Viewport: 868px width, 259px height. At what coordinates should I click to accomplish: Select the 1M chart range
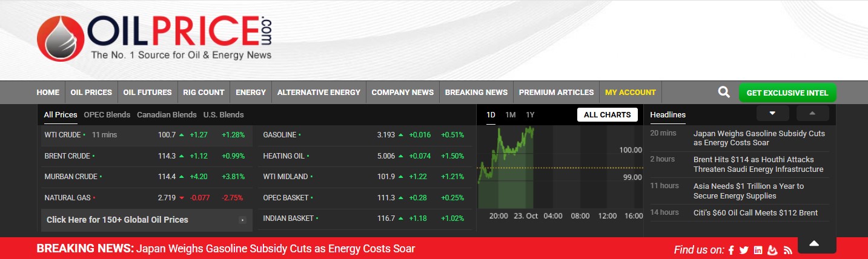point(511,114)
